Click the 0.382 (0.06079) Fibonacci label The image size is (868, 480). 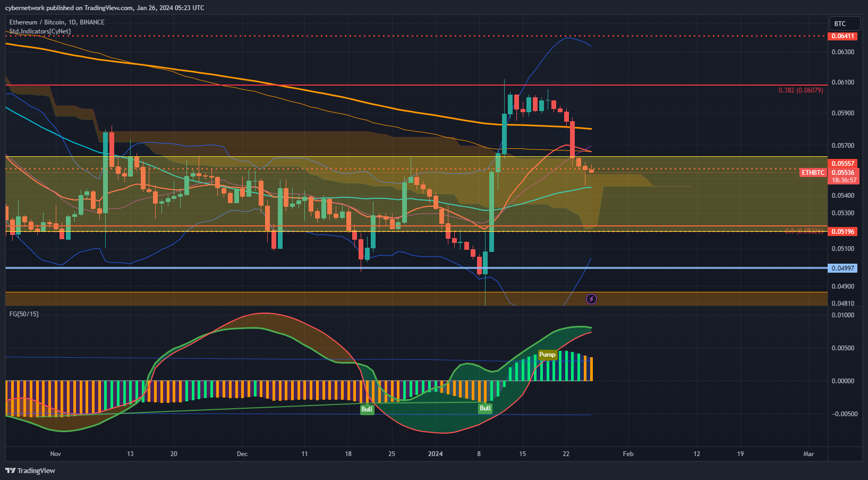(801, 90)
